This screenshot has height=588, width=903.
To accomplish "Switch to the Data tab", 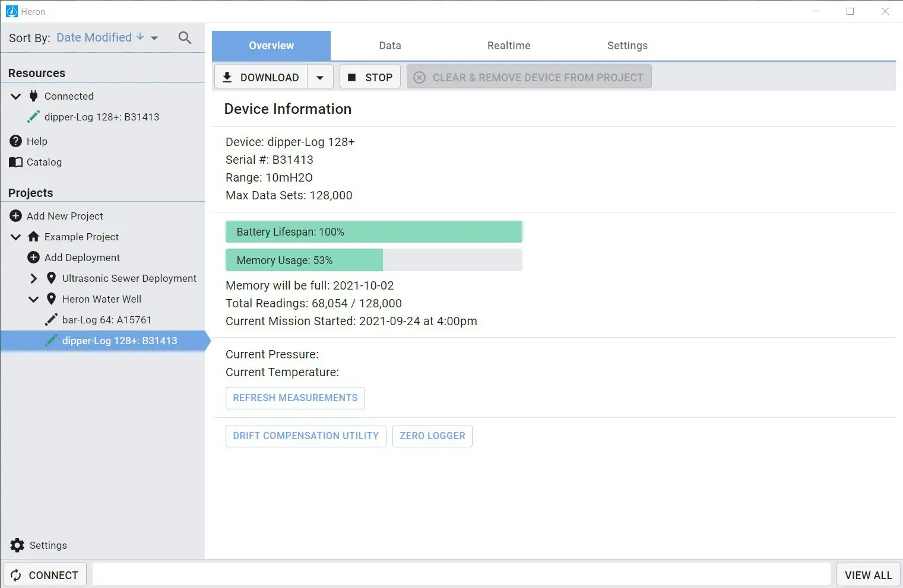I will coord(390,46).
